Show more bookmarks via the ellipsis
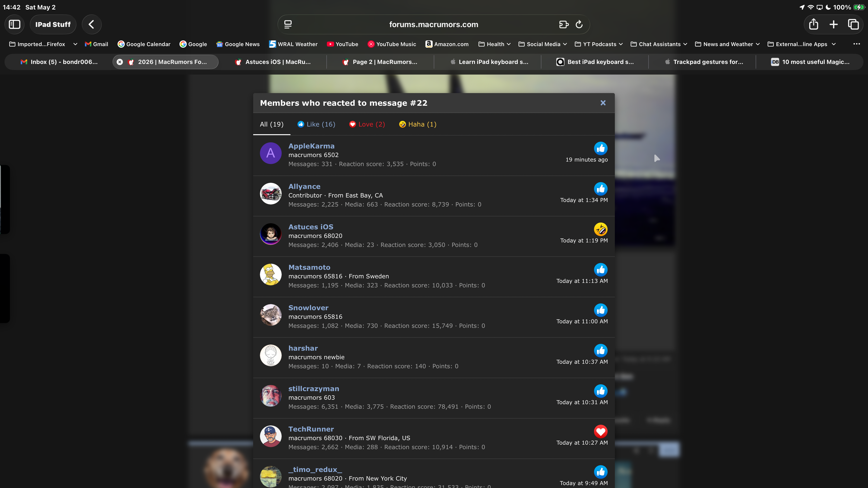The width and height of the screenshot is (868, 488). 856,44
